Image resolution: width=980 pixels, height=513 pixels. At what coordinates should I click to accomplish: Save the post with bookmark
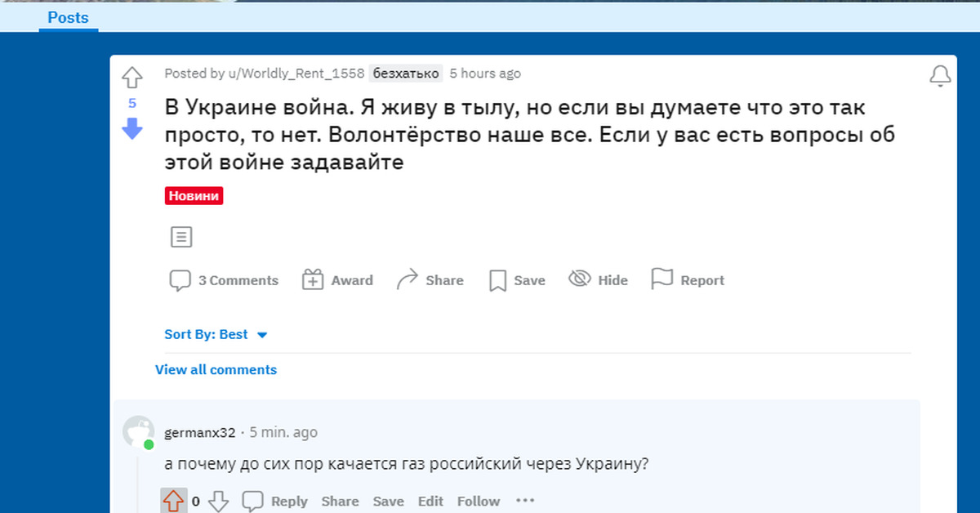[517, 280]
